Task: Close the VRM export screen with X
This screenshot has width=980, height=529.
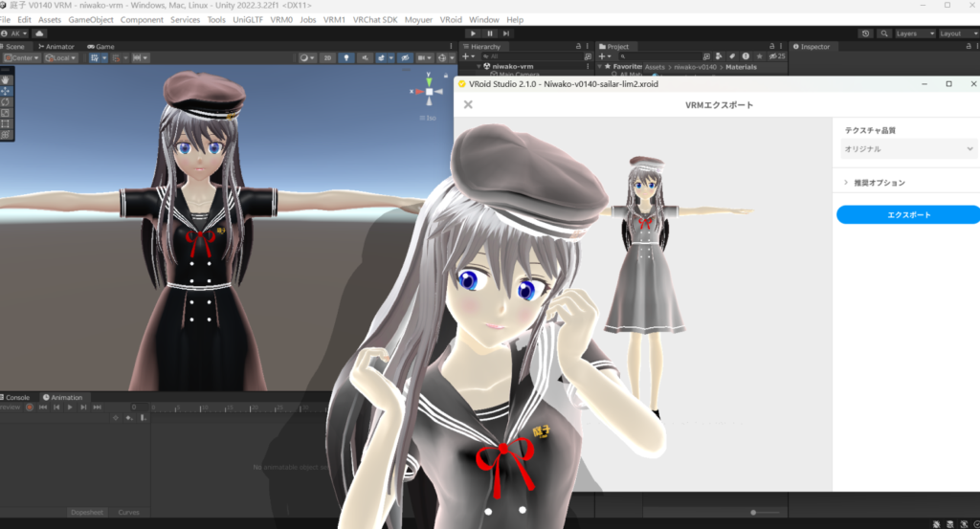Action: (x=468, y=104)
